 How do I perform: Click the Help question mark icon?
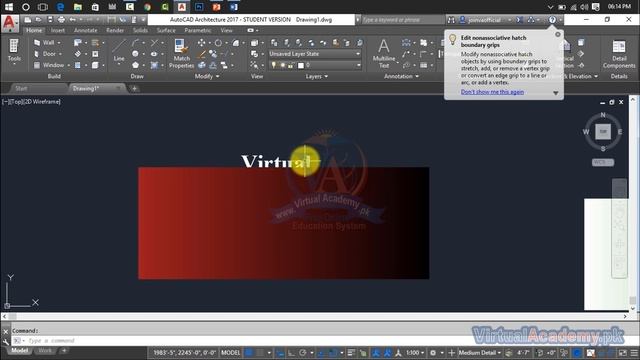(552, 20)
